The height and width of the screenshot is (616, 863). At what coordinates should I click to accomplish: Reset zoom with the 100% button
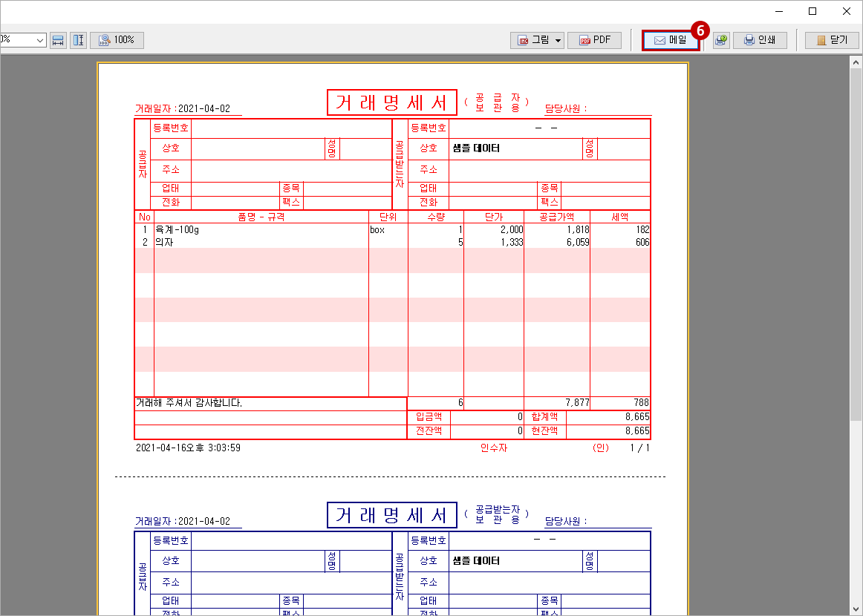click(117, 40)
